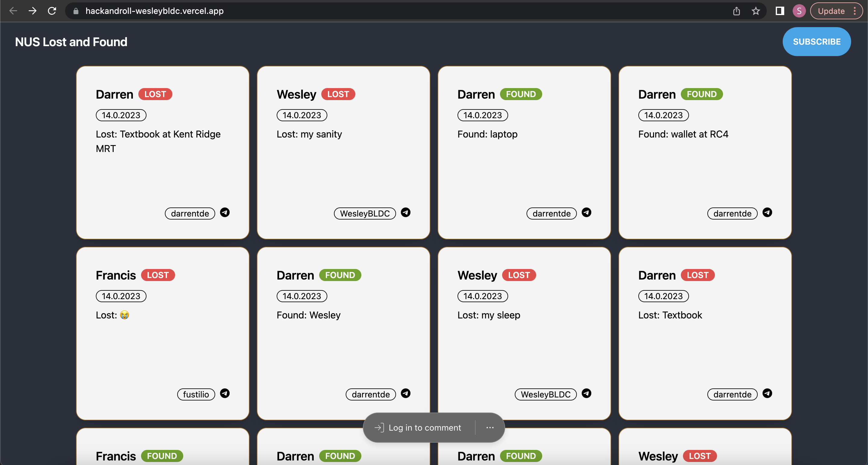The height and width of the screenshot is (465, 868).
Task: Click Telegram icon on 'Found: laptop' card
Action: [x=586, y=212]
